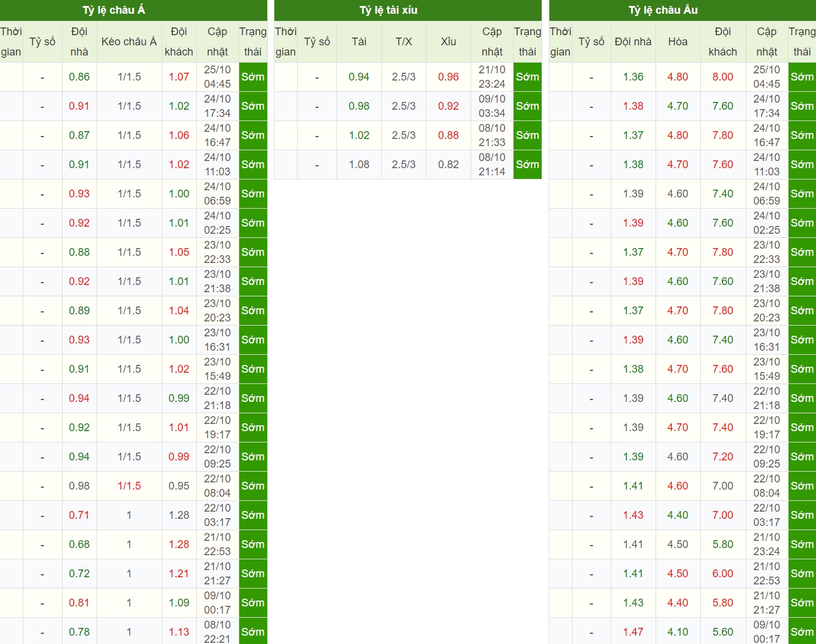Viewport: 816px width, 644px height.
Task: Click 'Sớm' status in châu Á 24/10 06:59 row
Action: [253, 194]
